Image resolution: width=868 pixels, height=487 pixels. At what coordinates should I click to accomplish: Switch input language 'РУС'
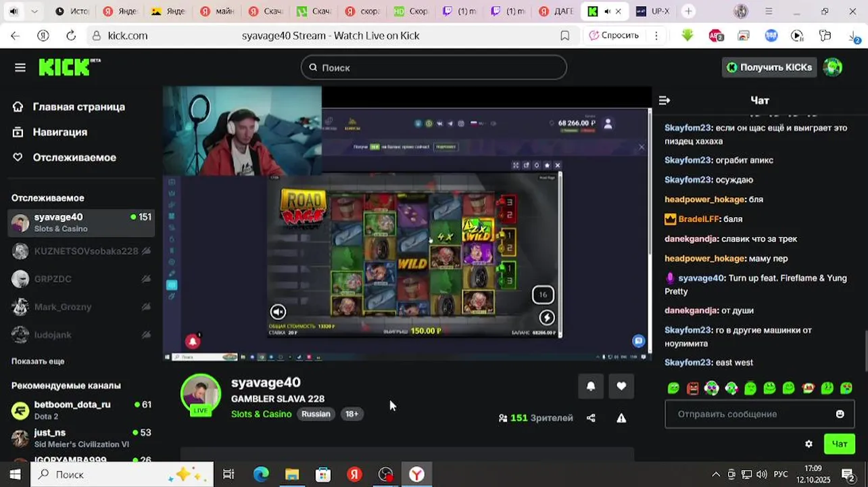(x=781, y=474)
